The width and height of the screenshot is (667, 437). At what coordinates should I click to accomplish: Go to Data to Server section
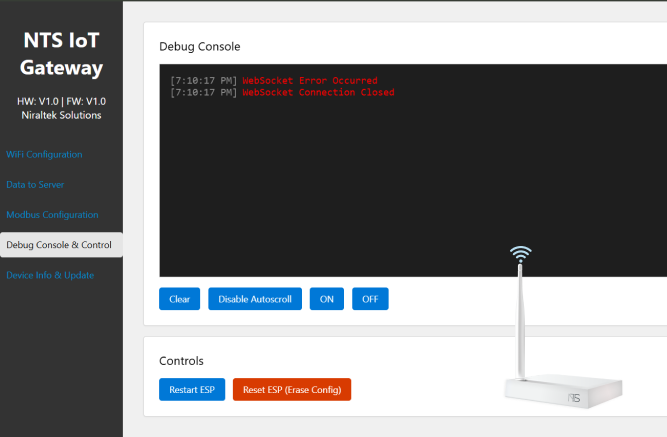(x=37, y=184)
